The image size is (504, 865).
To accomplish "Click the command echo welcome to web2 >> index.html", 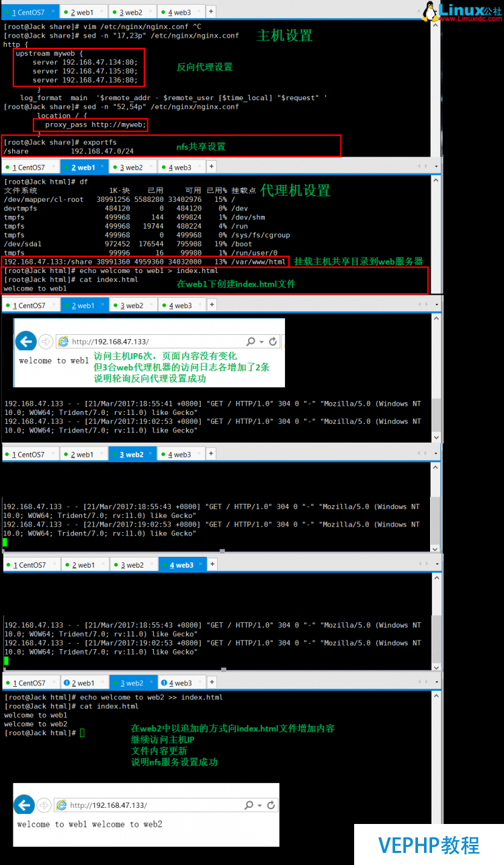I will point(151,698).
